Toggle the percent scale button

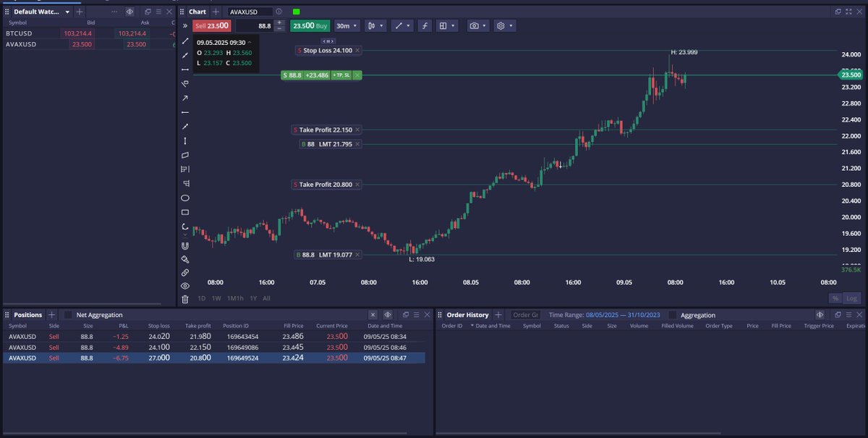click(835, 298)
